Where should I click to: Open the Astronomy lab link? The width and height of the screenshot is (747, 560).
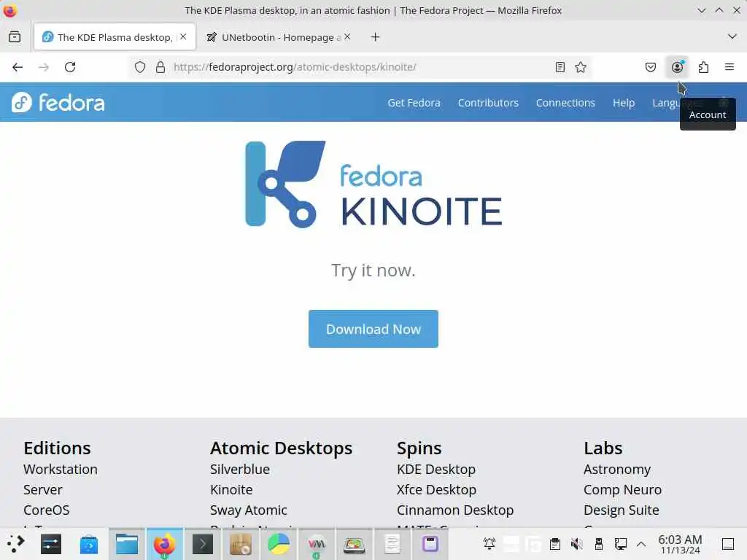click(617, 470)
